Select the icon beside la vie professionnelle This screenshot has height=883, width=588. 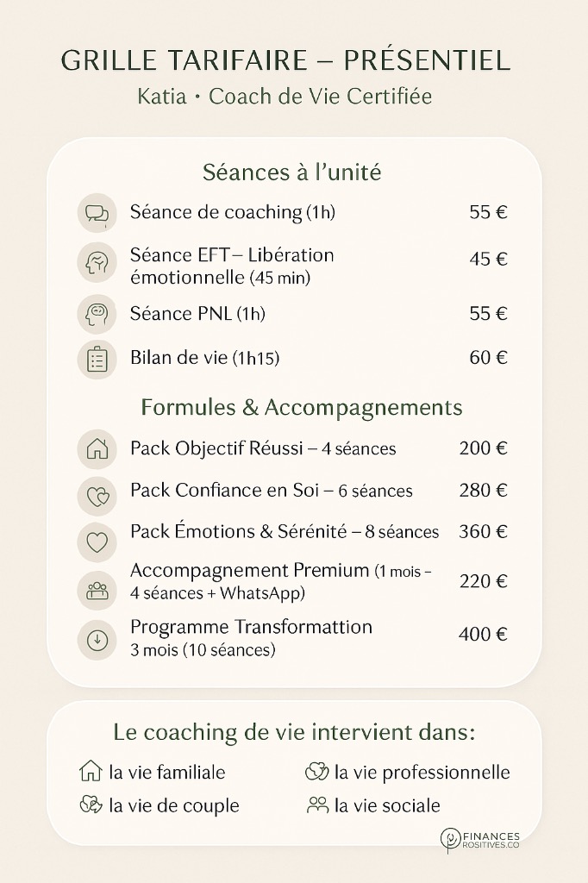pos(317,771)
